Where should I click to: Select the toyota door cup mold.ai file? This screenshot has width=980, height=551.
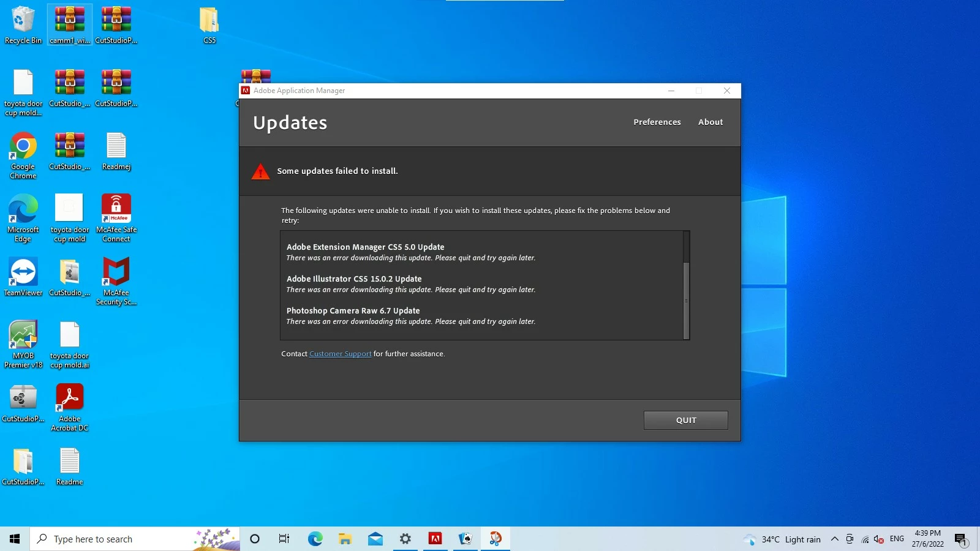[x=70, y=345]
